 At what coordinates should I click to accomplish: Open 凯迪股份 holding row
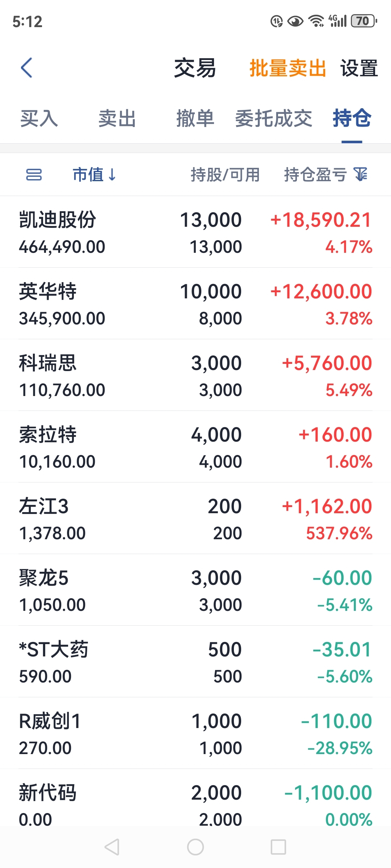click(195, 232)
